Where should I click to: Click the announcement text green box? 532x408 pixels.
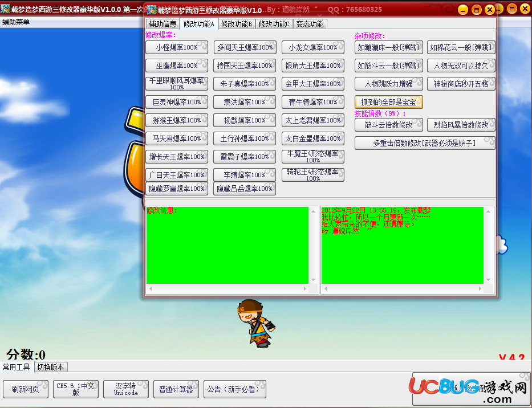403,245
